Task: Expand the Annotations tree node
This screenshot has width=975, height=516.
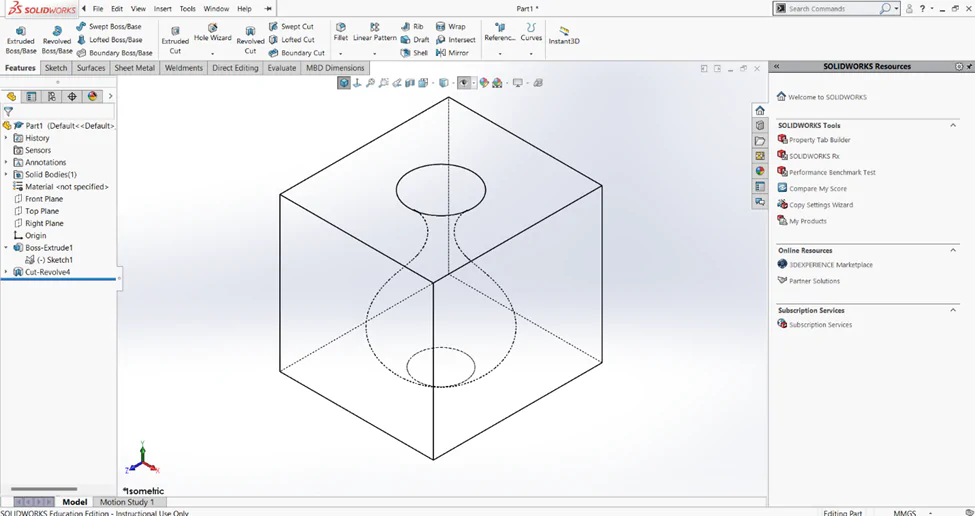Action: pos(6,162)
